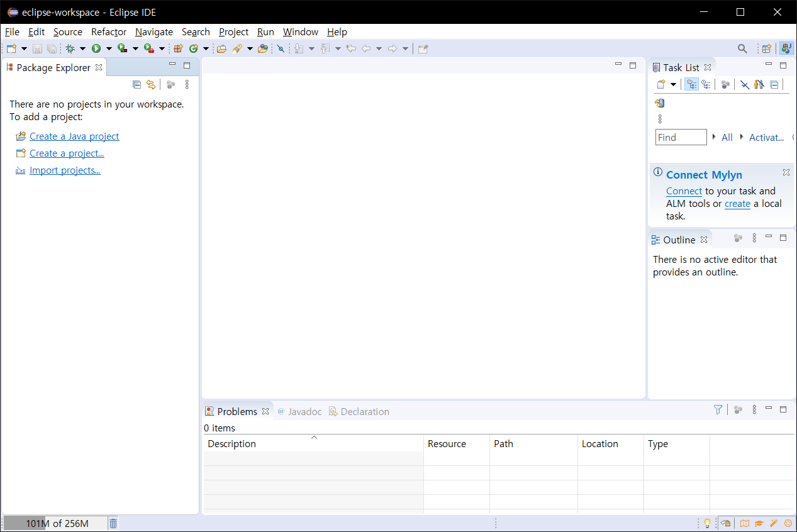Open the What's New star icon

pos(788,523)
